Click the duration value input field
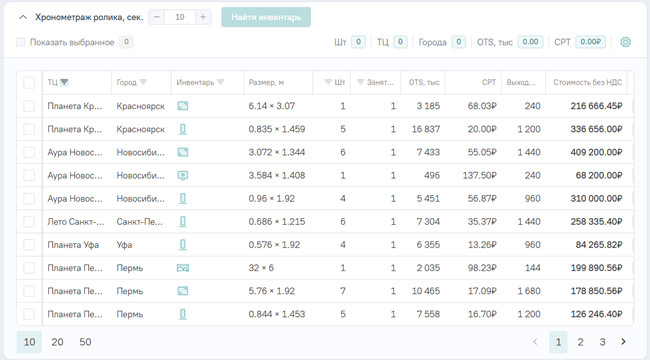650x360 pixels. (180, 17)
